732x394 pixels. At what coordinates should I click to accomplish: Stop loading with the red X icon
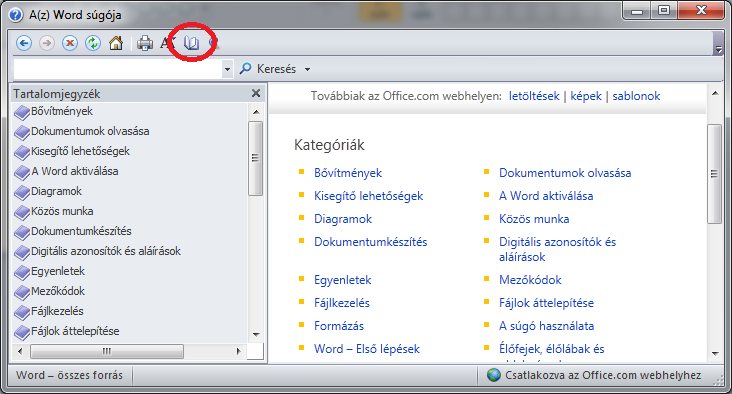[70, 43]
